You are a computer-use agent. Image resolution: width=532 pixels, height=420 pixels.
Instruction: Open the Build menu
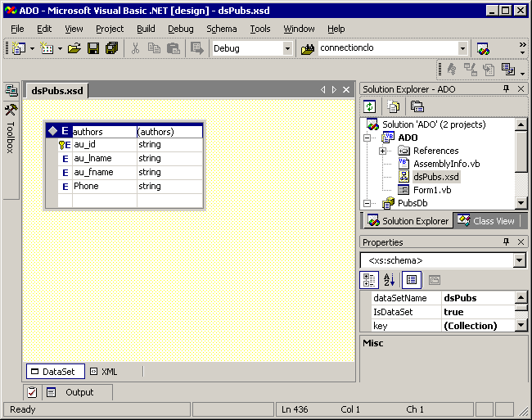pos(146,29)
